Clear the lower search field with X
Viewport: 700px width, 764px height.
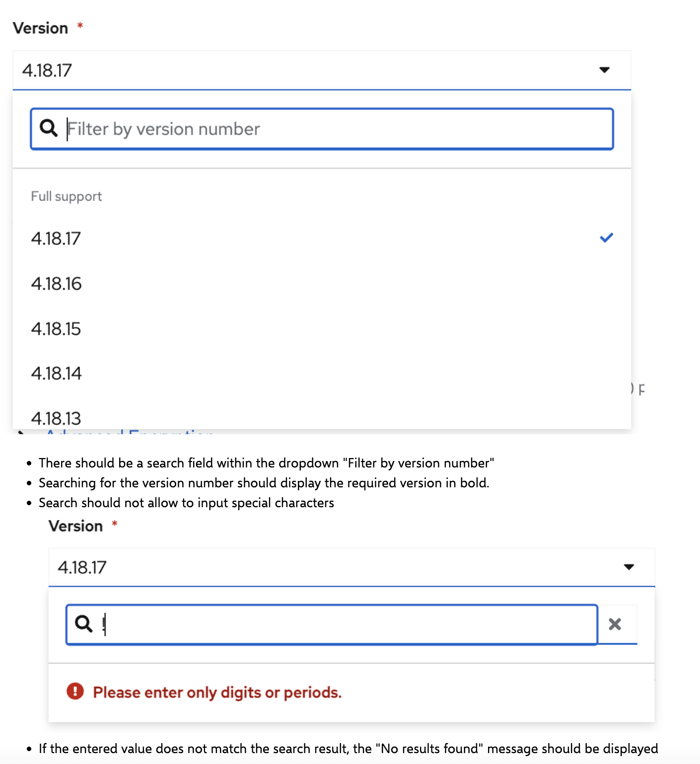[615, 624]
